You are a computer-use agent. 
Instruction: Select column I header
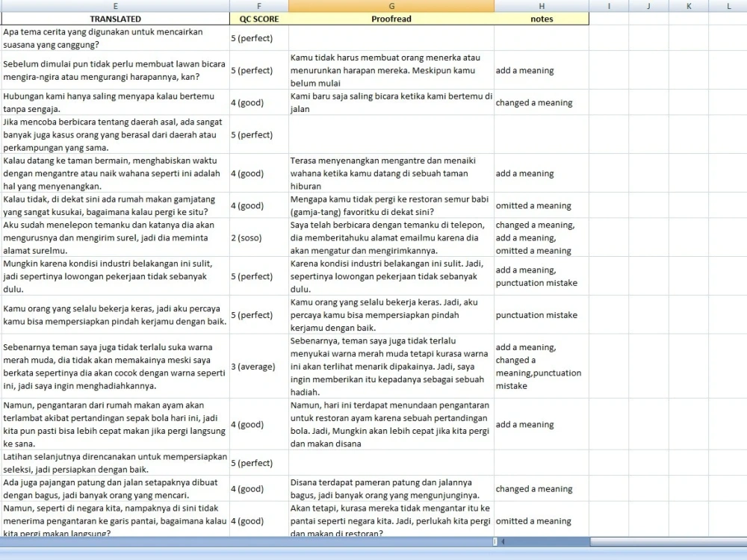609,6
